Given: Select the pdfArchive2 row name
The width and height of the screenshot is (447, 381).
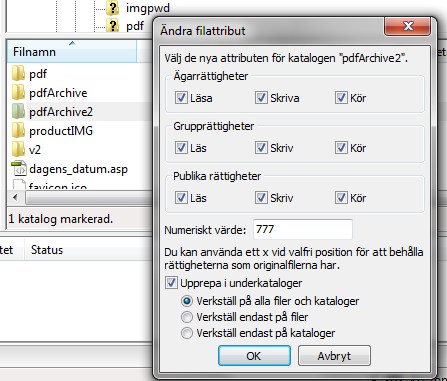Looking at the screenshot, I should (x=61, y=112).
